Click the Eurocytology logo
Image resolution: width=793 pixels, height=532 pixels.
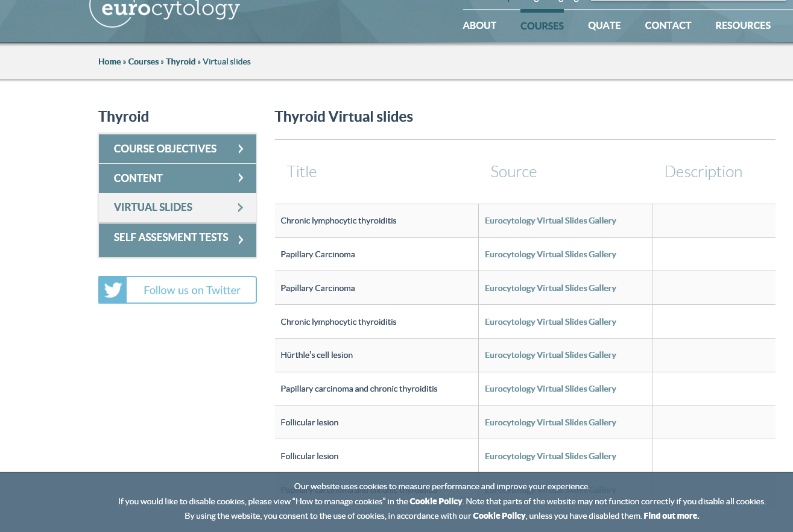click(x=165, y=12)
